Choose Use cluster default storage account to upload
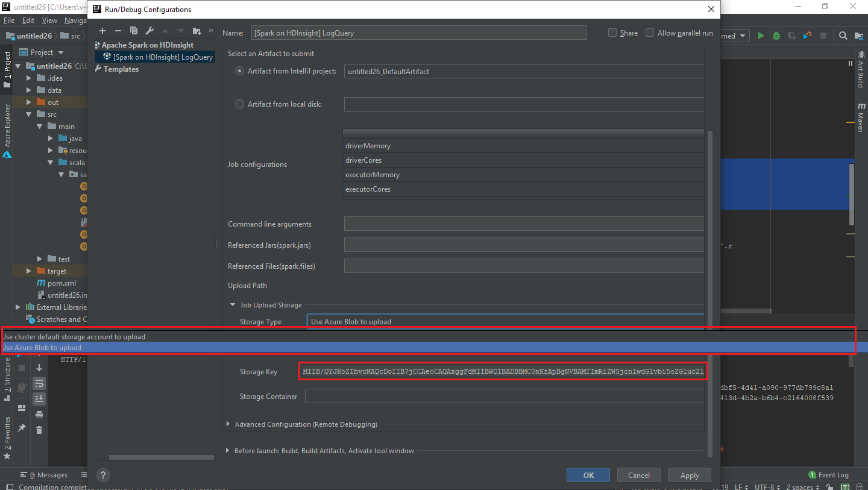 pyautogui.click(x=74, y=336)
